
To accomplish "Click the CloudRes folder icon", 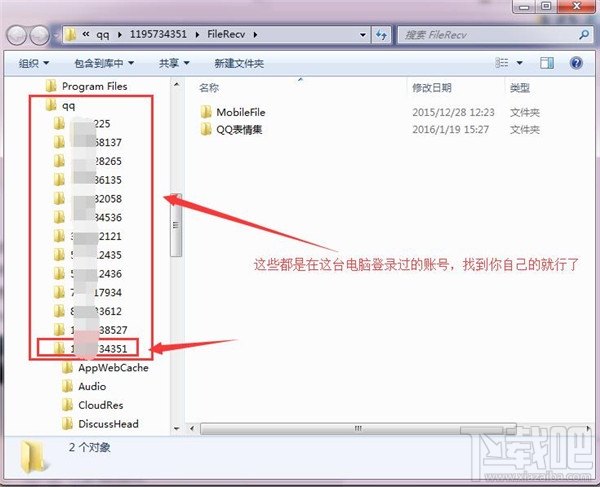I will click(x=67, y=405).
